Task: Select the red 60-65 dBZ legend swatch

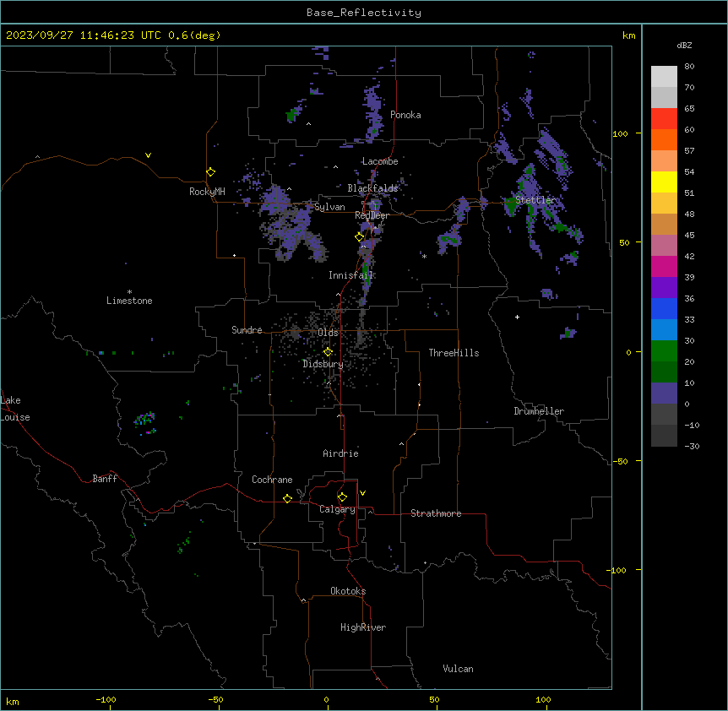Action: pyautogui.click(x=664, y=119)
